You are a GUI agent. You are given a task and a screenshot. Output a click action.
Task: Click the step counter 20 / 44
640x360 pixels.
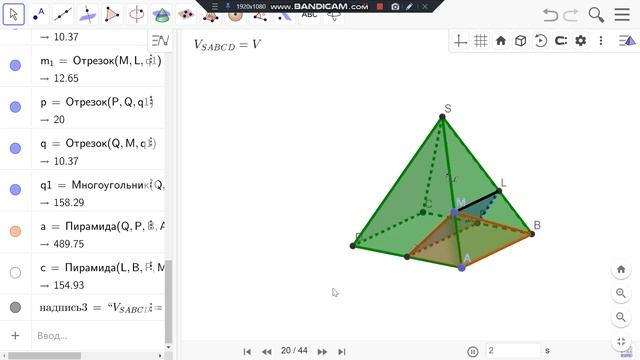pyautogui.click(x=294, y=351)
